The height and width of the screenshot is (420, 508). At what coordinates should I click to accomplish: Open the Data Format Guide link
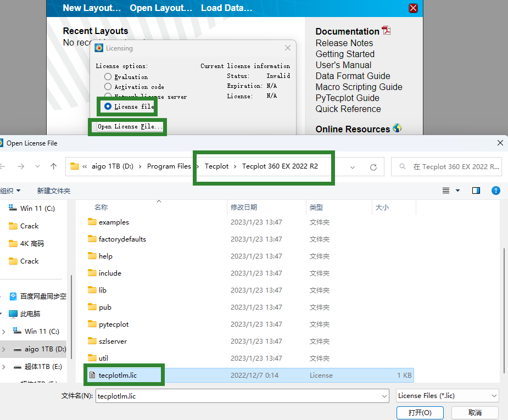353,76
